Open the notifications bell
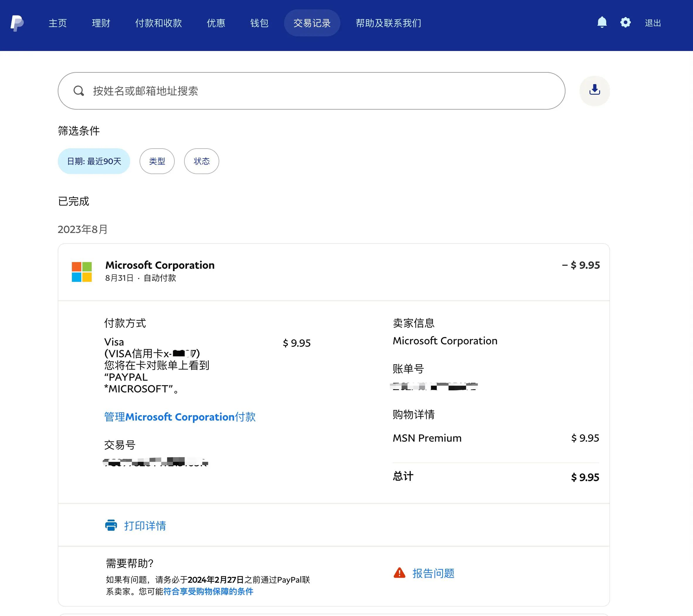 pos(602,22)
